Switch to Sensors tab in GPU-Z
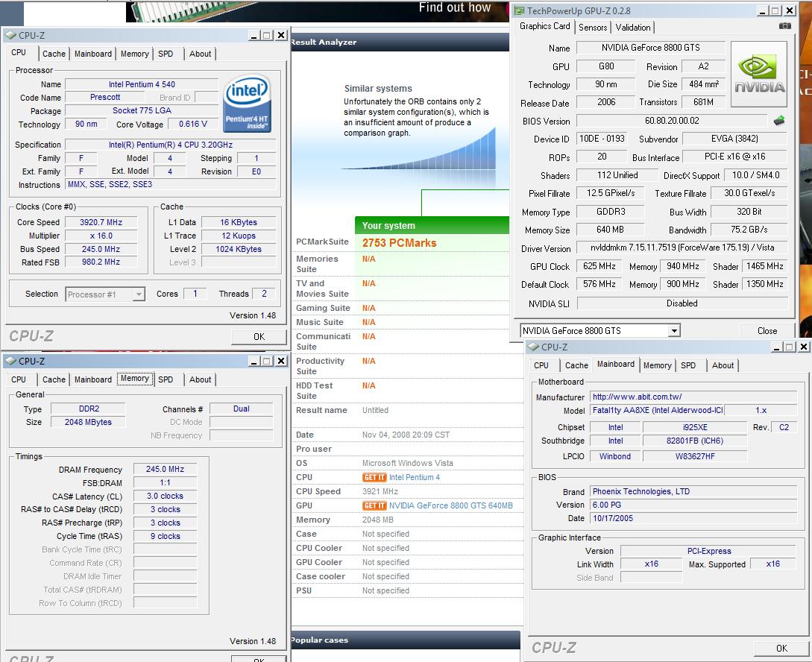The image size is (812, 662). coord(593,28)
